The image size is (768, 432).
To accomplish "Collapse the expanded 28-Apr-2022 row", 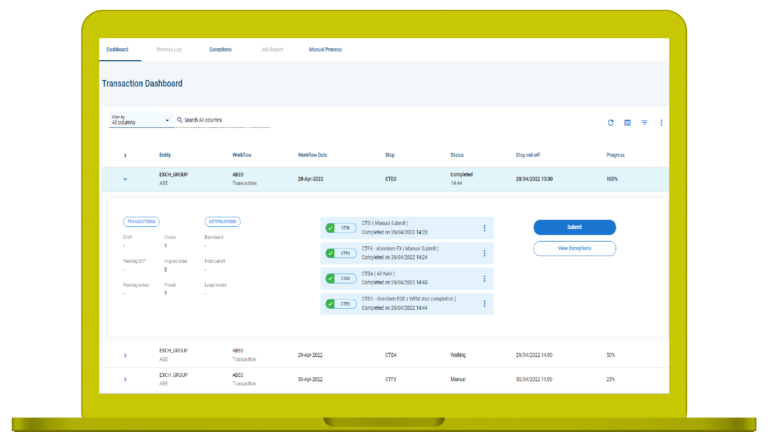I will coord(125,179).
